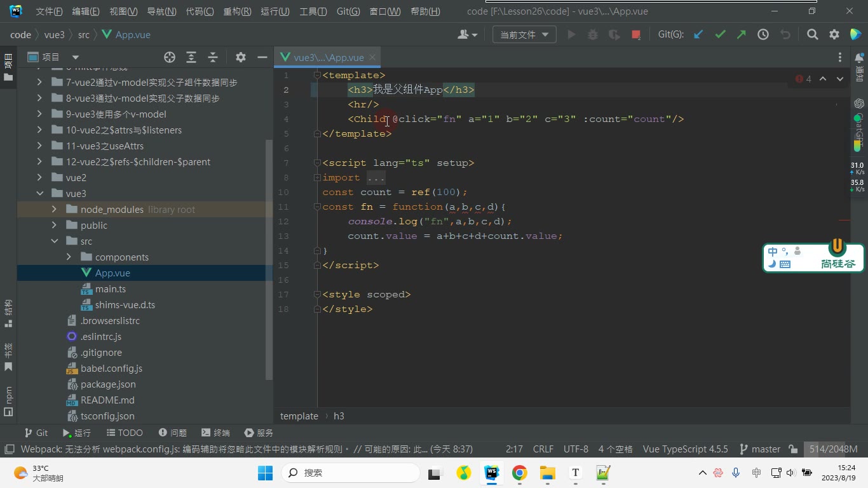Viewport: 868px width, 488px height.
Task: Click Expand All in Project panel
Action: (x=191, y=57)
